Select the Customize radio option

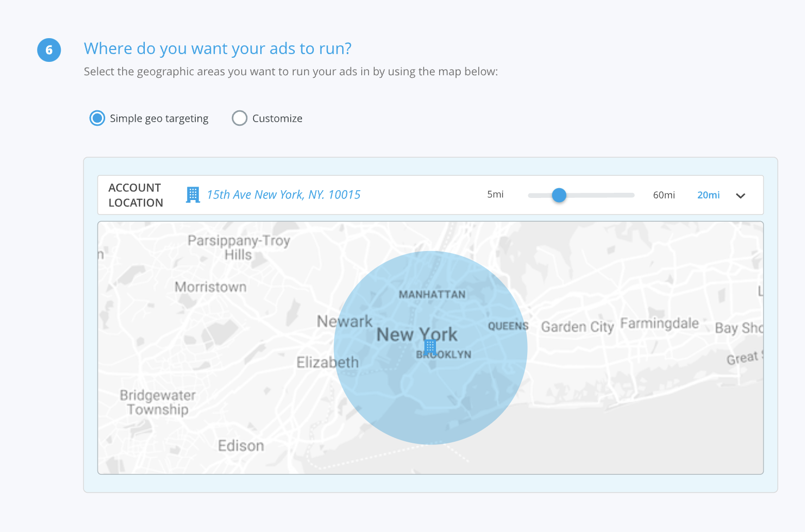pos(240,118)
